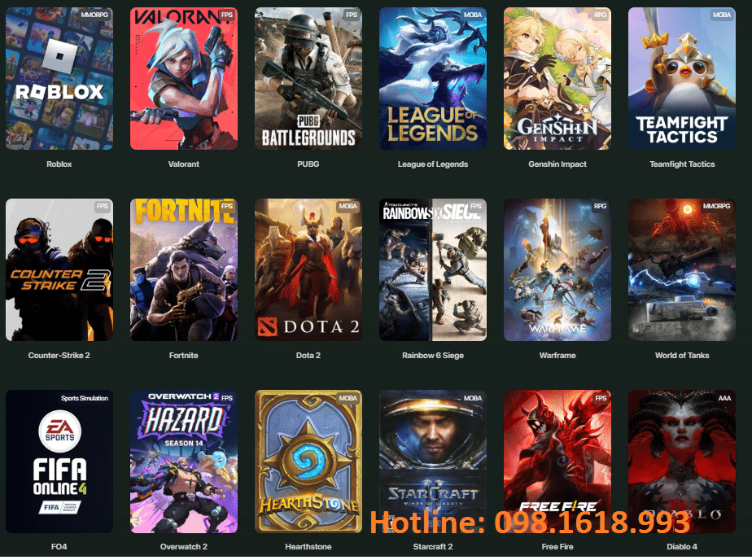Click the Starcraft 2 title label
The height and width of the screenshot is (560, 752).
[x=433, y=547]
